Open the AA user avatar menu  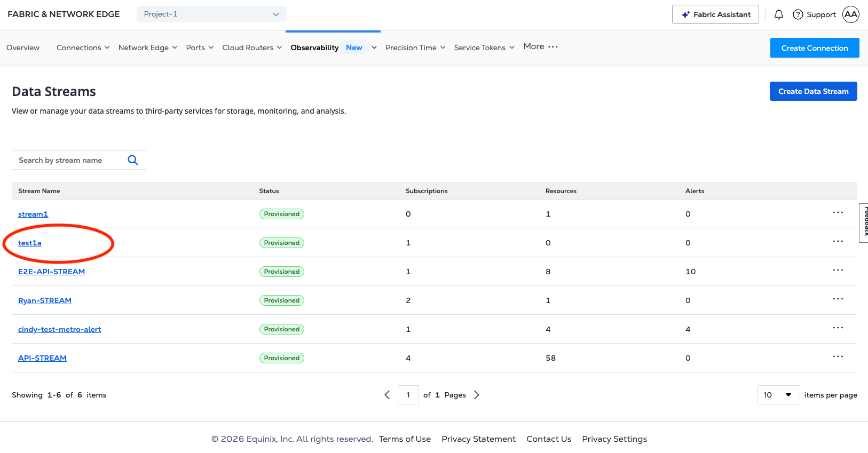pyautogui.click(x=850, y=14)
